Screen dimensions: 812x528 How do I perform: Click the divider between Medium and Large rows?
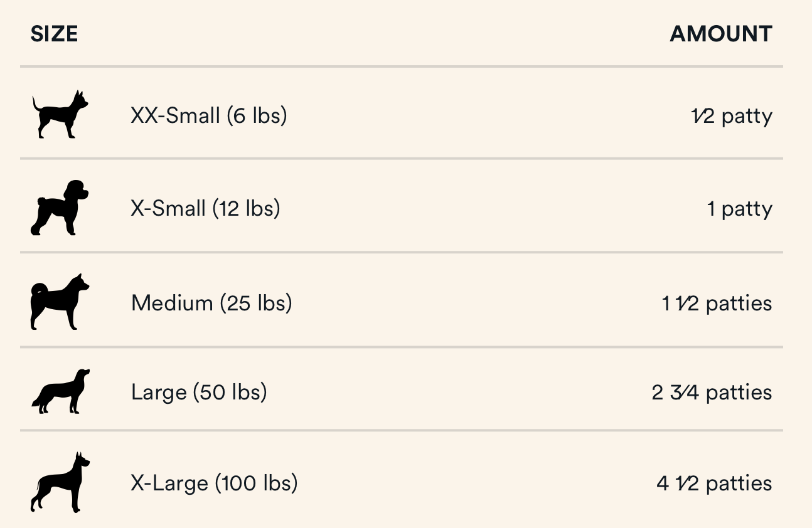click(x=402, y=347)
